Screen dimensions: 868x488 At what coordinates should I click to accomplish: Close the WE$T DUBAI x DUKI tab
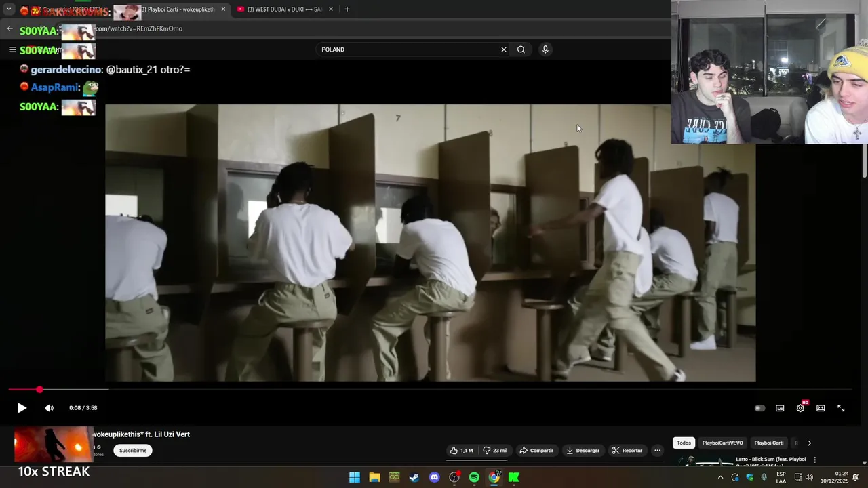pyautogui.click(x=331, y=9)
